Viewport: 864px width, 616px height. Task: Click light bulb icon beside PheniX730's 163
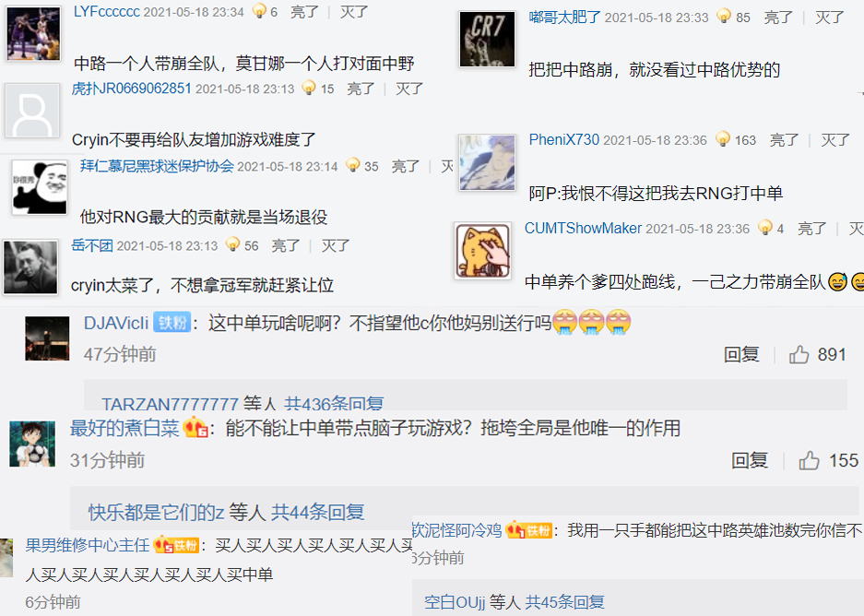(x=722, y=139)
